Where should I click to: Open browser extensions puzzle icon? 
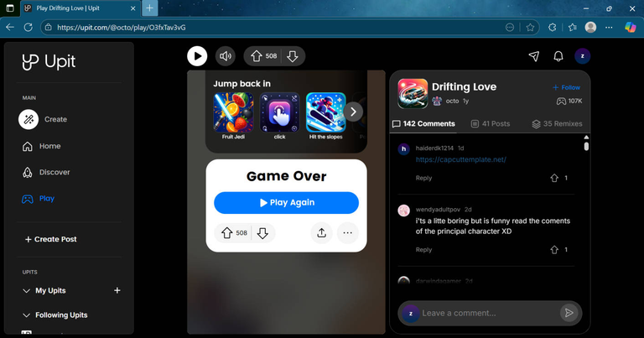point(553,28)
